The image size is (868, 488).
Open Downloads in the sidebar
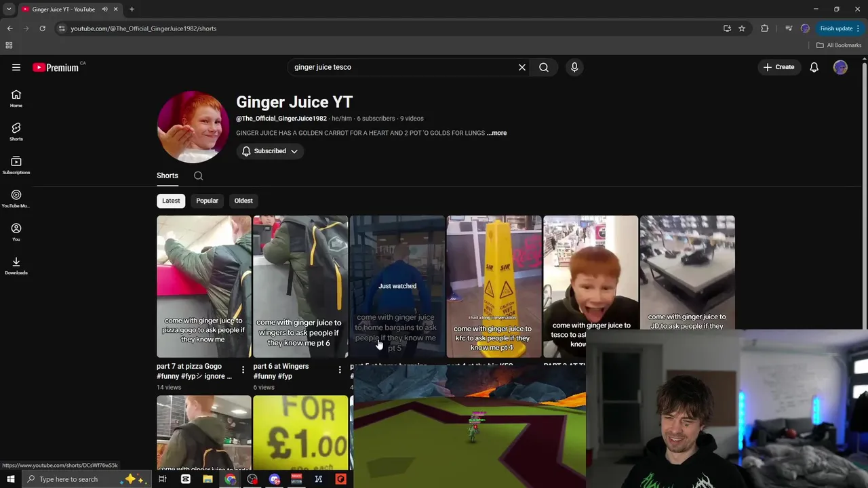click(16, 266)
